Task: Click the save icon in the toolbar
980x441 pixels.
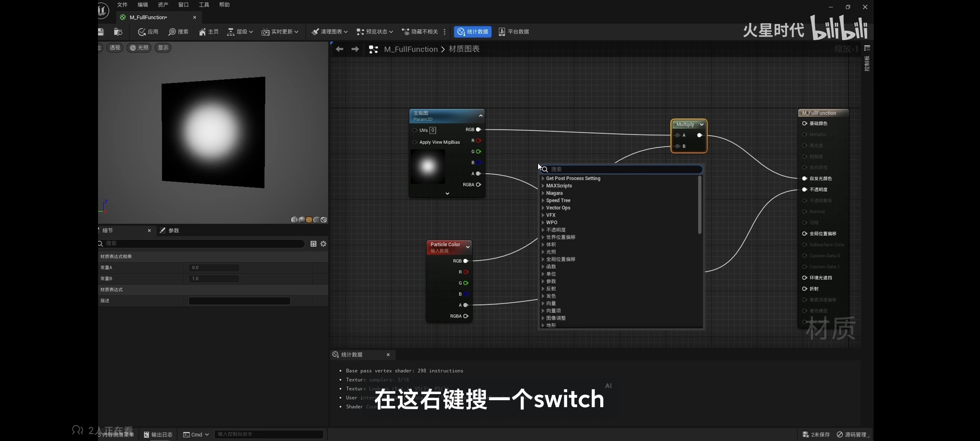Action: [101, 32]
